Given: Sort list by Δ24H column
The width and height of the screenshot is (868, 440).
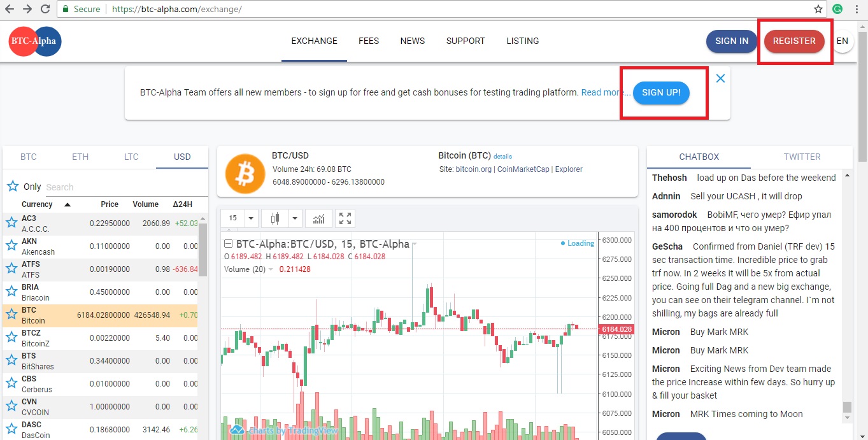Looking at the screenshot, I should click(182, 204).
